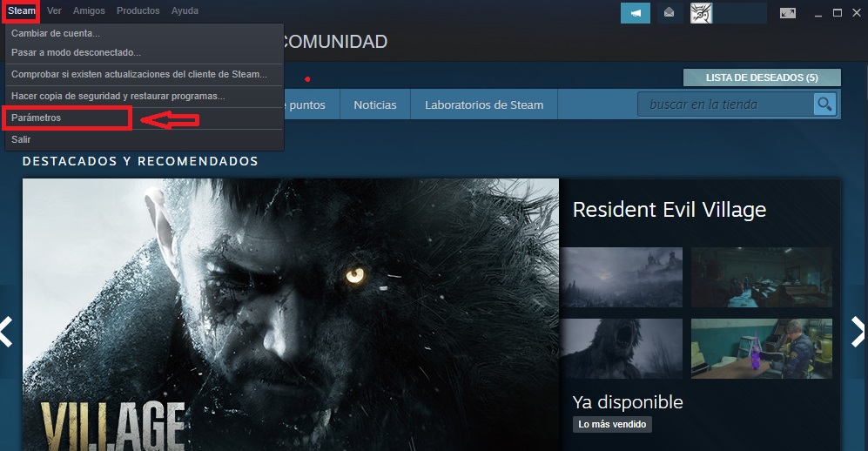Open the Ver menu
The image size is (868, 451).
pos(54,10)
